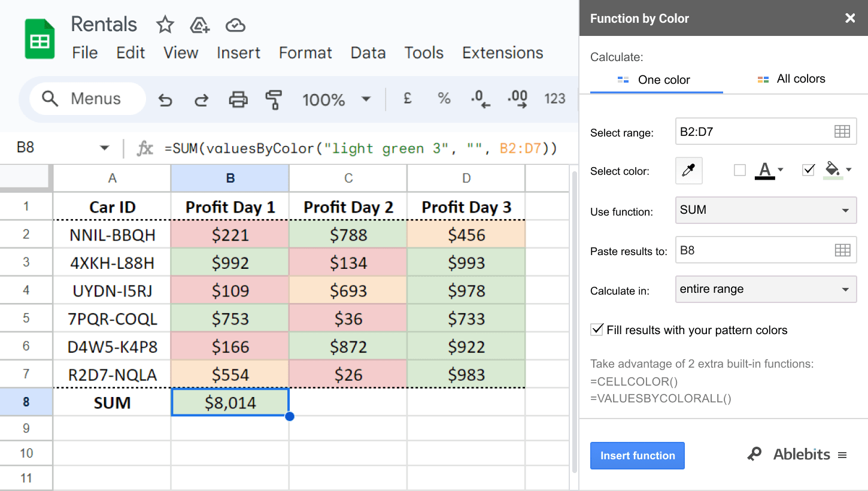Click the range grid icon in Select range

[842, 132]
